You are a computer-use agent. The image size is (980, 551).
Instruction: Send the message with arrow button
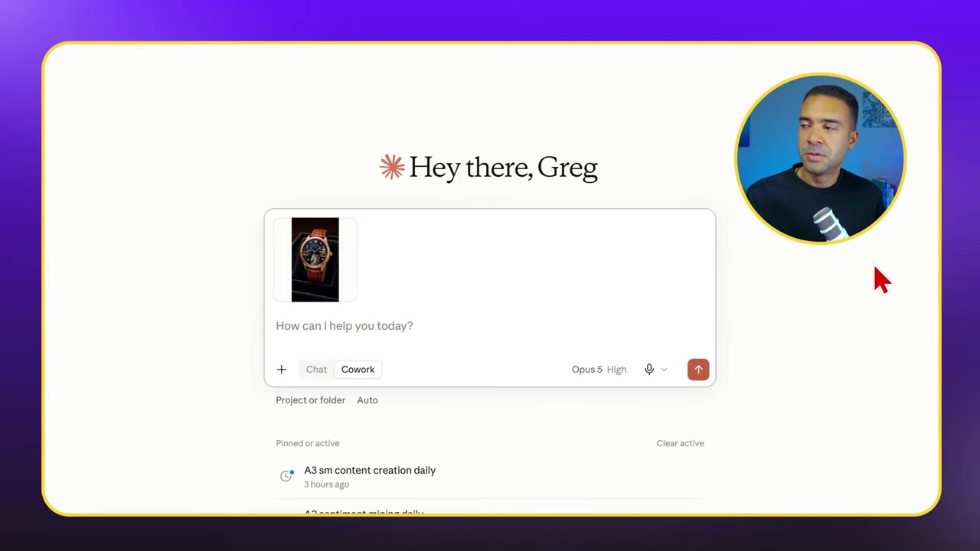pyautogui.click(x=698, y=370)
